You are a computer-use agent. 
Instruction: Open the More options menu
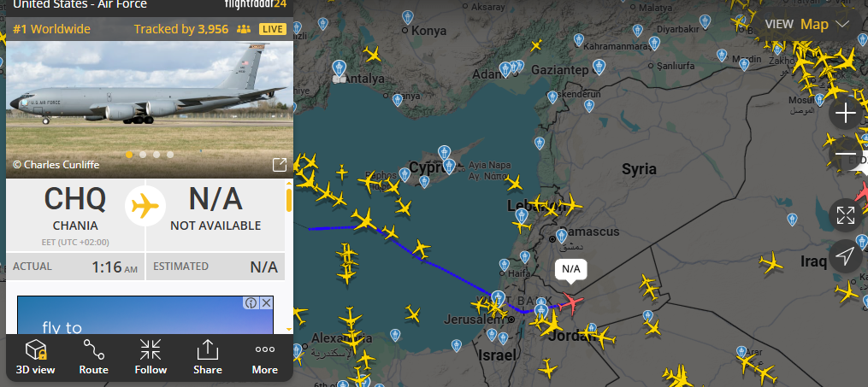tap(264, 357)
